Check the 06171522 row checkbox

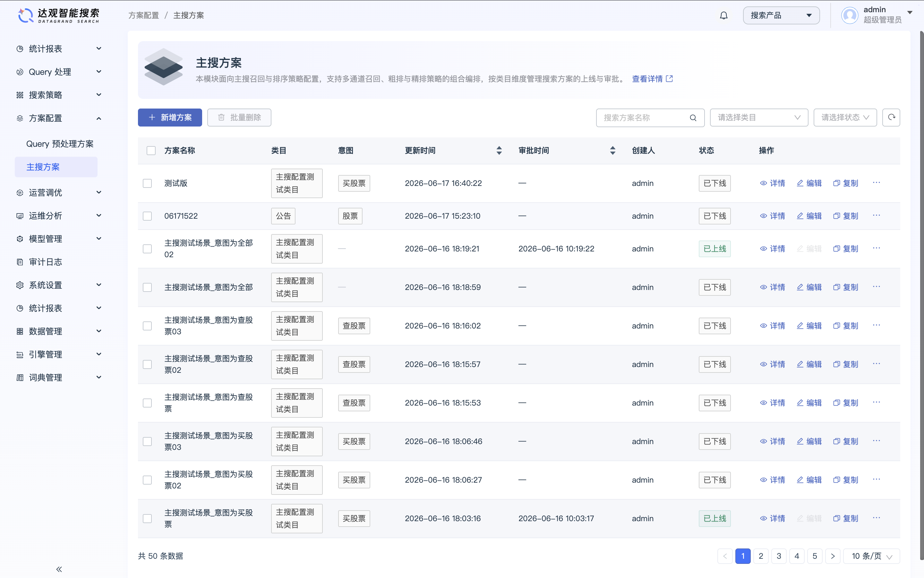point(147,216)
